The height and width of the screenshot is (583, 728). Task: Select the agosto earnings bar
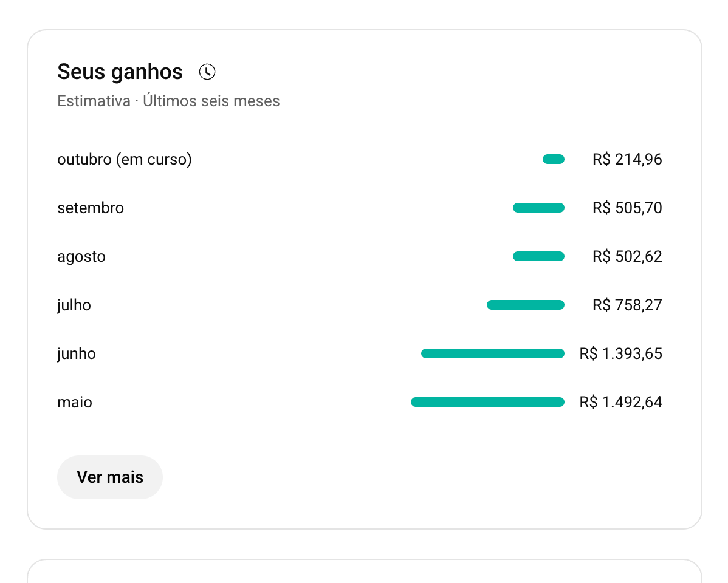(x=538, y=257)
